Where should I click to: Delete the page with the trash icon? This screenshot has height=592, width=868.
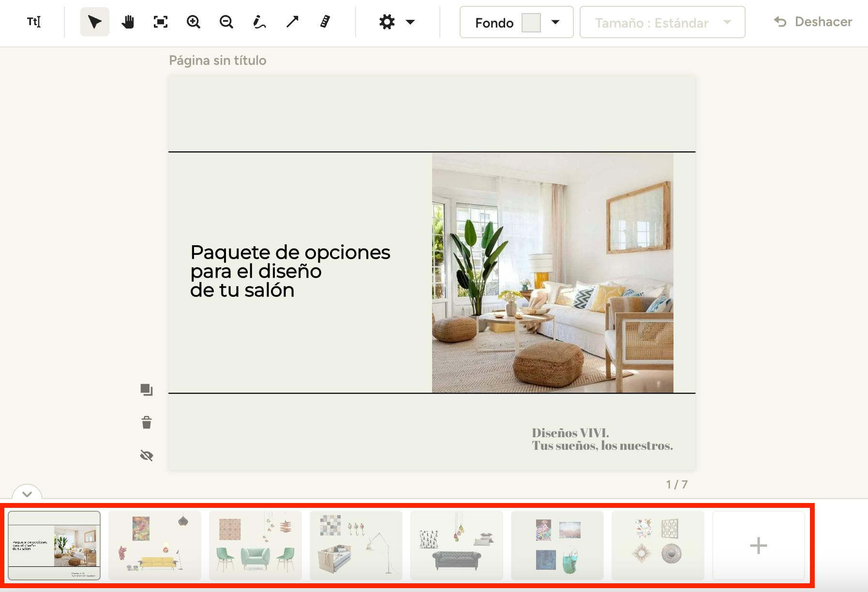(x=147, y=423)
